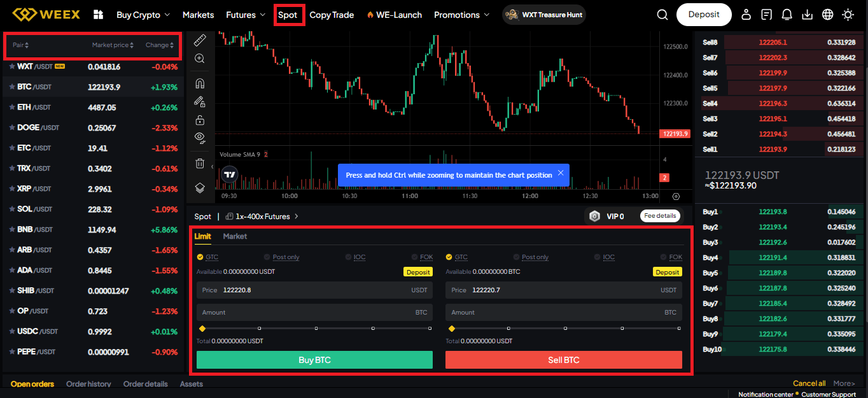
Task: Click the chart magnet mode tool
Action: (200, 83)
